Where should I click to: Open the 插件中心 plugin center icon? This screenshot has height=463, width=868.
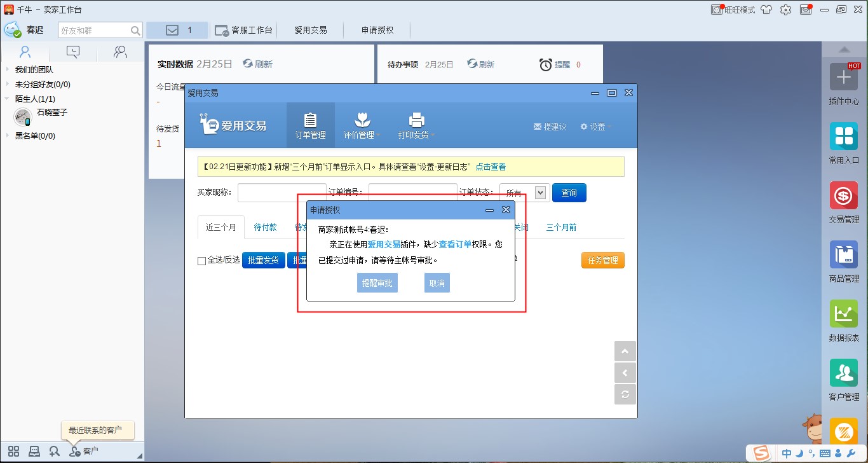(844, 78)
